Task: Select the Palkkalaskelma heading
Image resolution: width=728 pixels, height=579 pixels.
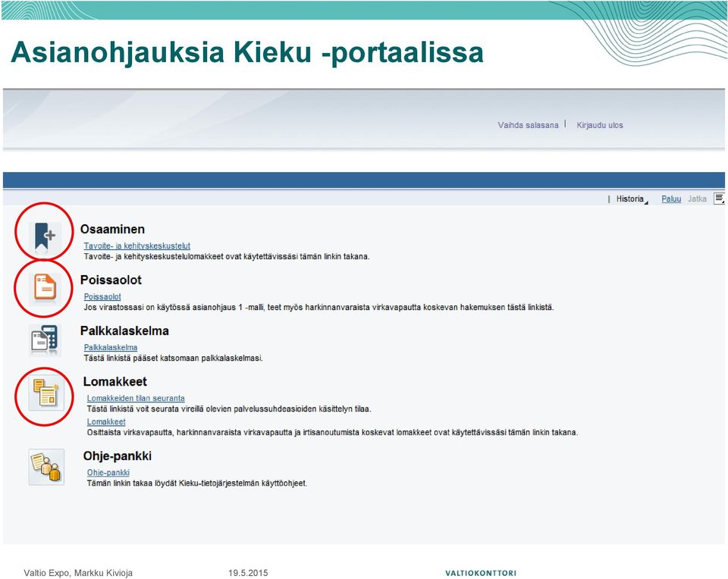Action: coord(124,330)
